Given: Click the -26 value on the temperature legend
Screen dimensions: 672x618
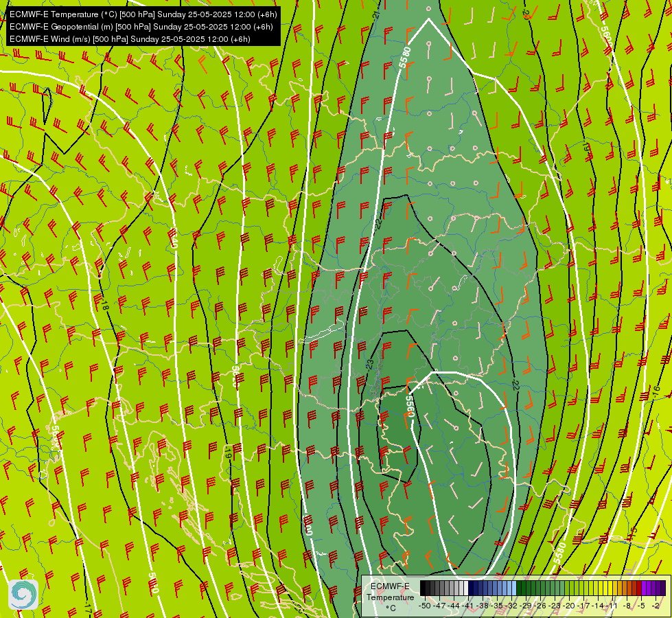Looking at the screenshot, I should click(540, 606).
